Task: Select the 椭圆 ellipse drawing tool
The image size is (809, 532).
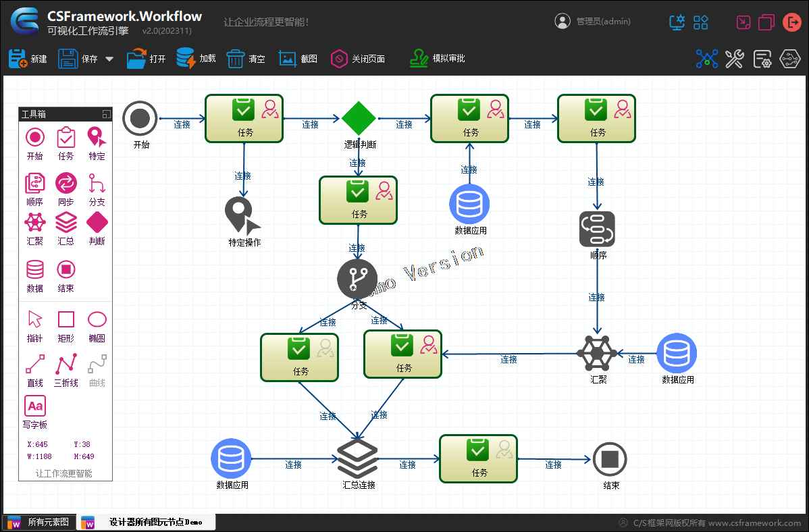Action: coord(97,319)
